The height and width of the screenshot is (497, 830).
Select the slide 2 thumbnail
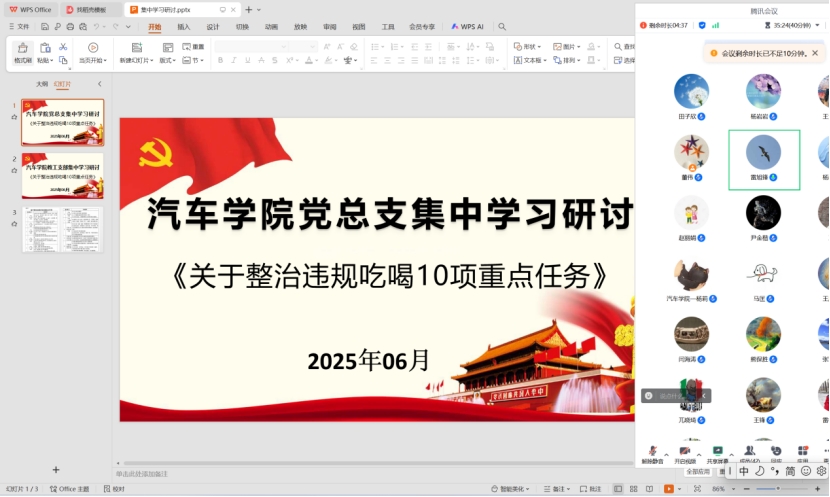(63, 176)
